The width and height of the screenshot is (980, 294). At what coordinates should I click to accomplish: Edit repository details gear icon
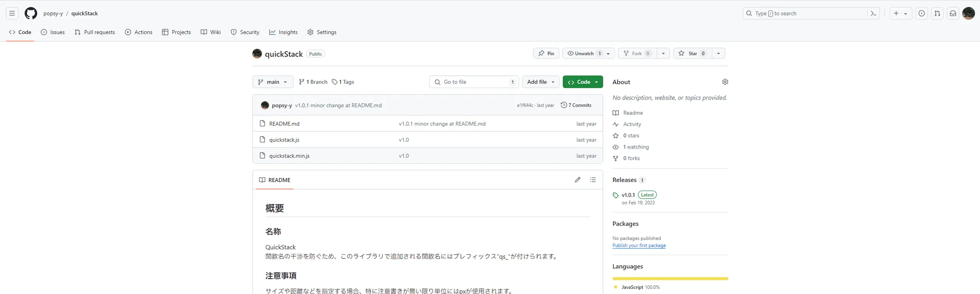pyautogui.click(x=725, y=82)
